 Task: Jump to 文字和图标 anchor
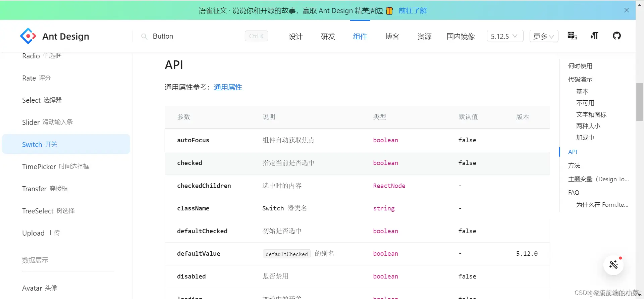coord(591,115)
